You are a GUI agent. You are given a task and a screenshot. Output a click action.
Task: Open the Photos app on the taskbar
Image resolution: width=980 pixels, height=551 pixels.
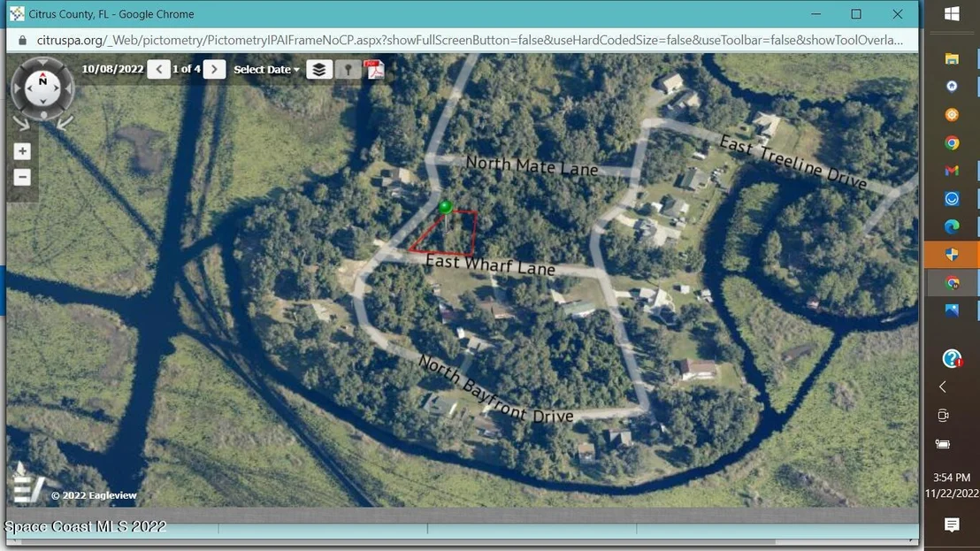pyautogui.click(x=952, y=310)
